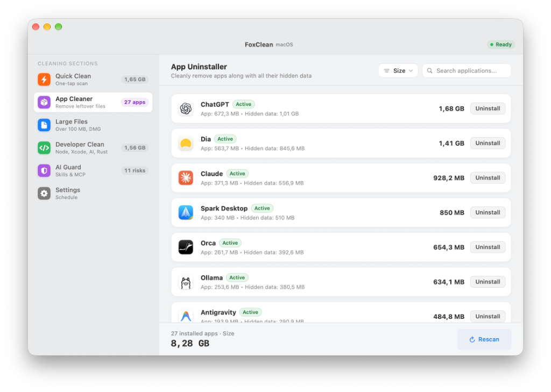Click the 634,1 MB size value
Image resolution: width=551 pixels, height=392 pixels.
click(x=449, y=282)
